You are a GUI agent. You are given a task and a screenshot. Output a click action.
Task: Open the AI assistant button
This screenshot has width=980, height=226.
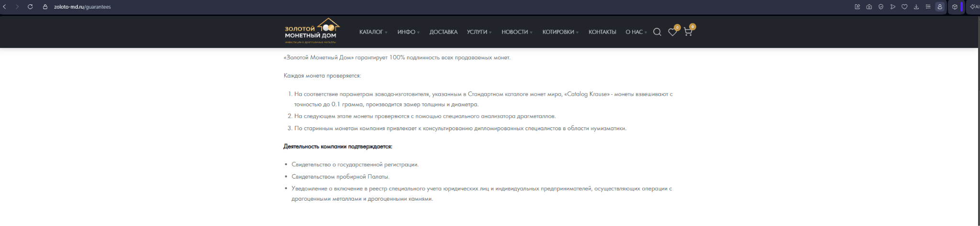(974, 7)
